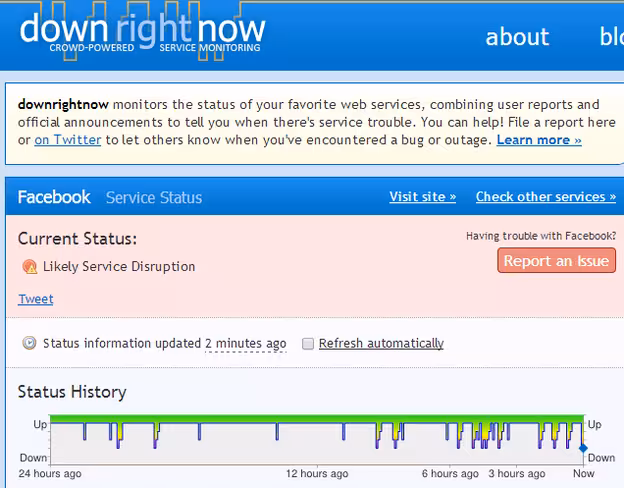624x488 pixels.
Task: Click the Report an Issue button
Action: (556, 260)
